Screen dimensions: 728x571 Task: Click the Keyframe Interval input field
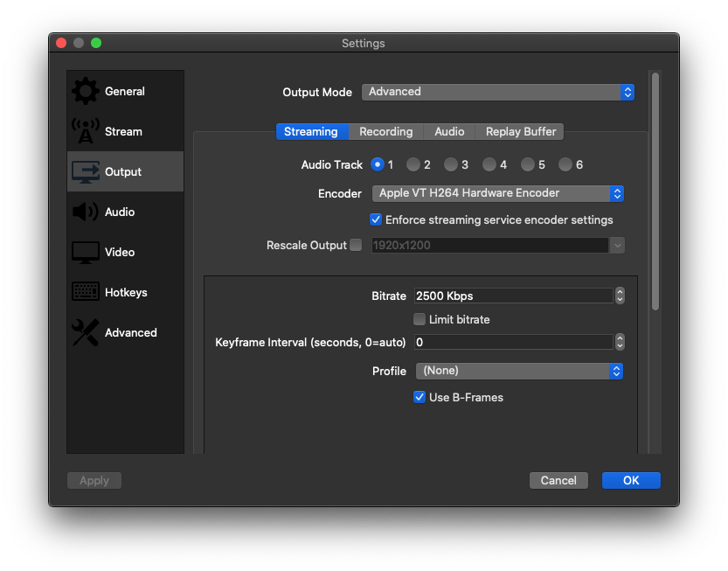pyautogui.click(x=514, y=342)
